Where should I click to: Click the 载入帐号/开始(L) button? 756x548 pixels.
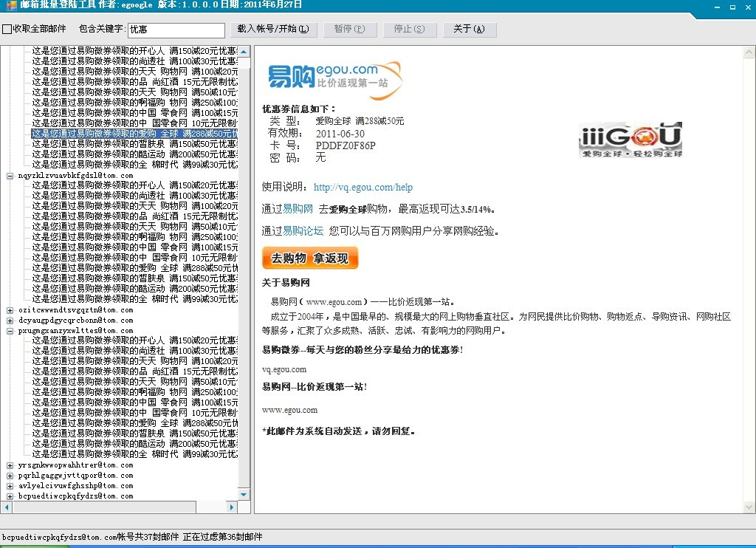pyautogui.click(x=273, y=30)
